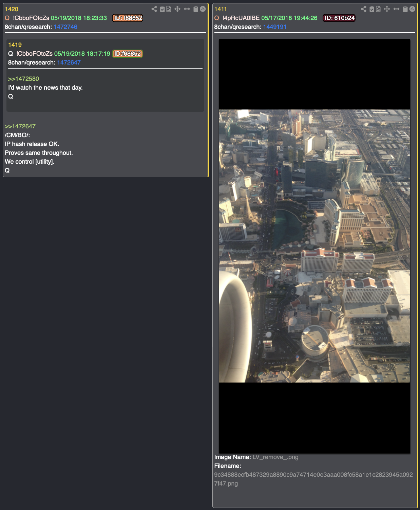This screenshot has height=510, width=420.
Task: Click timestamp 05/17/2018 19:44:26
Action: (289, 18)
